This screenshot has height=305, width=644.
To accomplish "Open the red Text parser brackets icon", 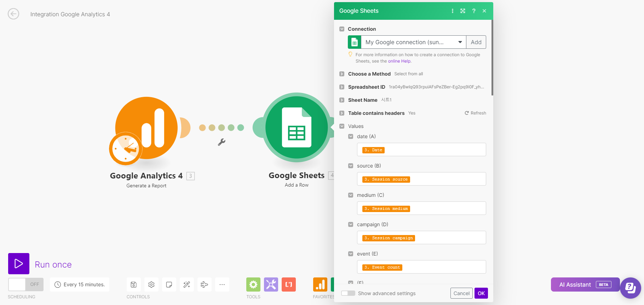I will [x=289, y=285].
